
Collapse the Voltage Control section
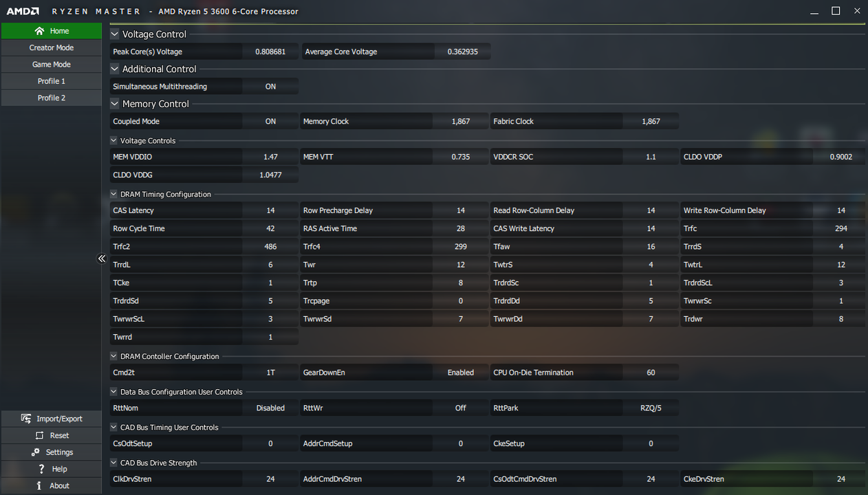(x=115, y=34)
